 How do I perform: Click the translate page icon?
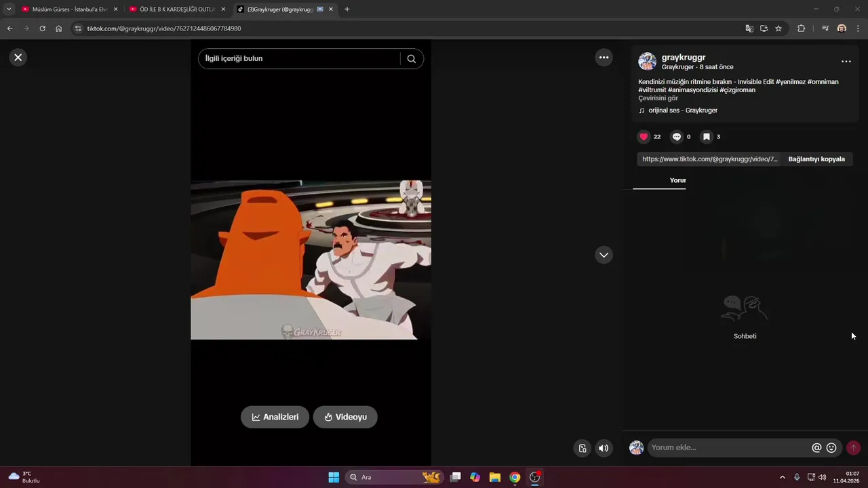(749, 28)
